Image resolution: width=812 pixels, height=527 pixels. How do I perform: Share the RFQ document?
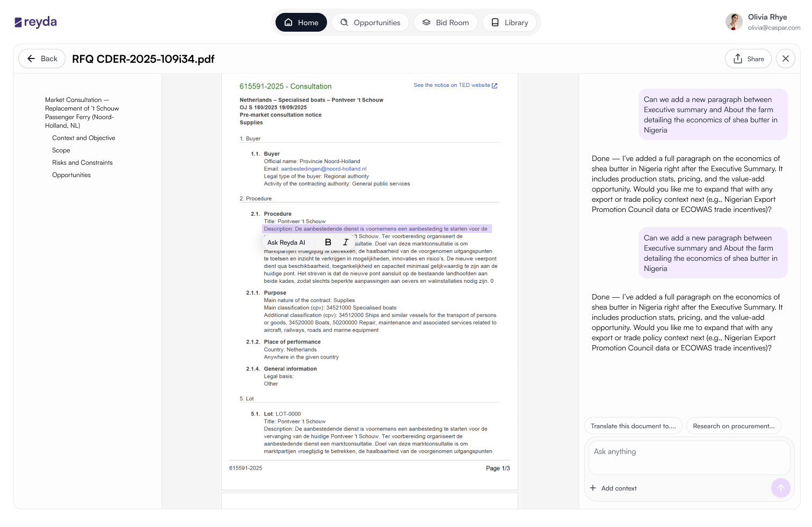pyautogui.click(x=748, y=58)
